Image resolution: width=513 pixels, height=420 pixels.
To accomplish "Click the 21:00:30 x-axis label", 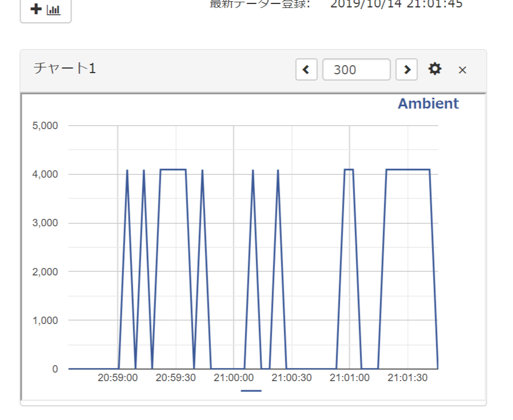I will tap(292, 378).
